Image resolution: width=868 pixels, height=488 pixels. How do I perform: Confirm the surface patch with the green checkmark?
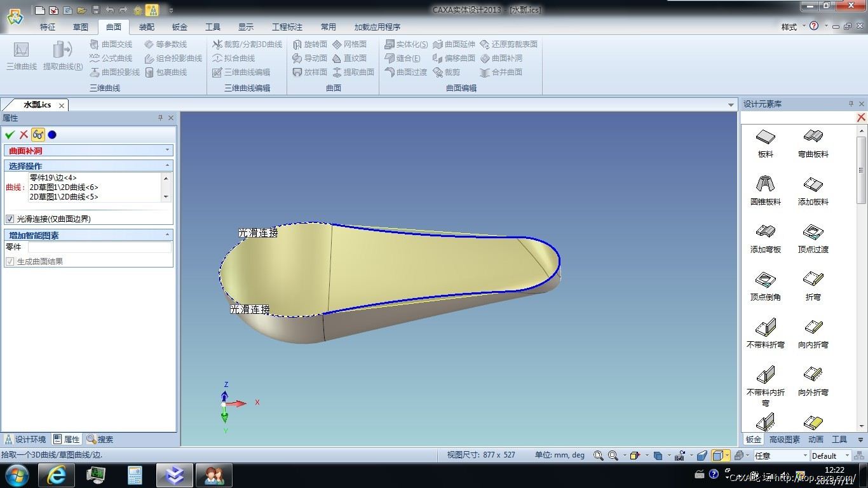[10, 134]
